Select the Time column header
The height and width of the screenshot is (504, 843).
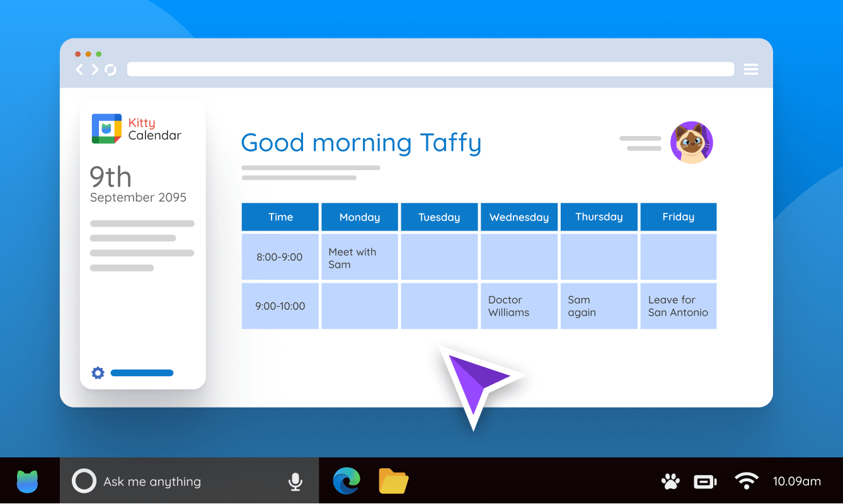(x=280, y=217)
